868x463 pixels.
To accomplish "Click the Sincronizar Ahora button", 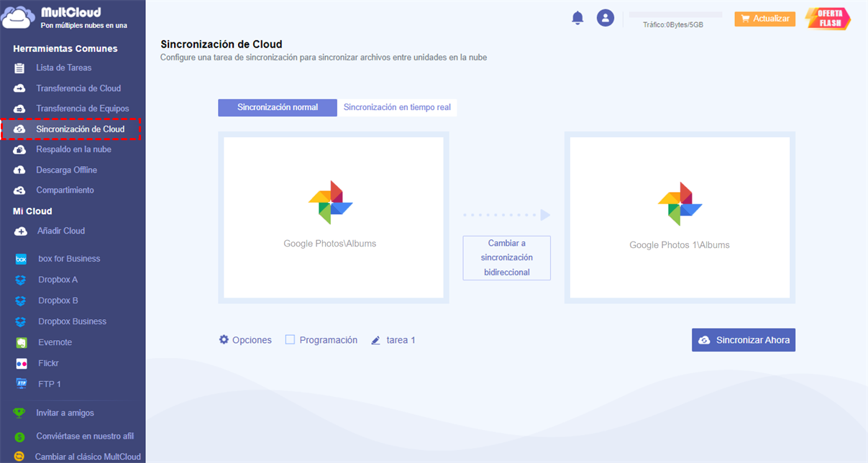I will [x=744, y=340].
